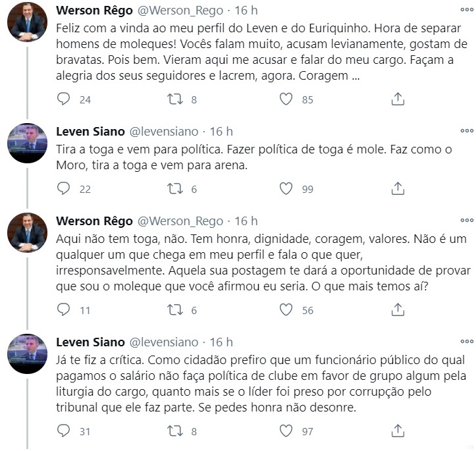The image size is (476, 451).
Task: Retweet Werson Rêgo's first tweet
Action: [x=173, y=99]
